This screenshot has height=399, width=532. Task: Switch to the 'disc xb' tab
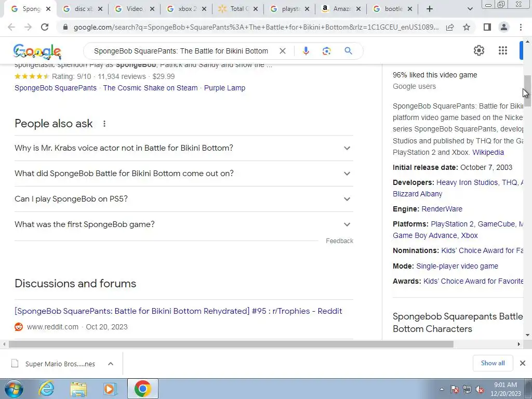click(x=83, y=9)
